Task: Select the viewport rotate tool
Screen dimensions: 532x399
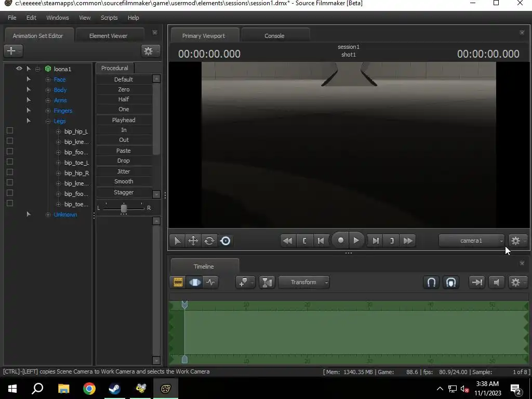Action: [209, 241]
